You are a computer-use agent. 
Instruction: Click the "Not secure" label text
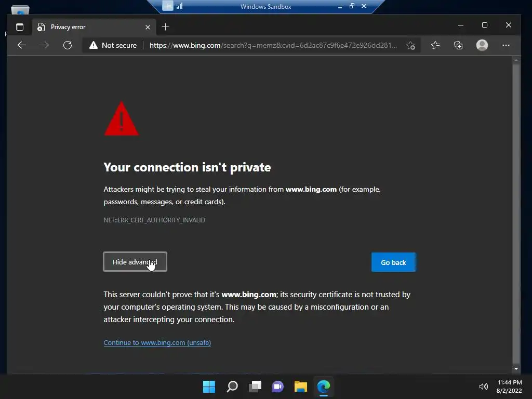(119, 45)
